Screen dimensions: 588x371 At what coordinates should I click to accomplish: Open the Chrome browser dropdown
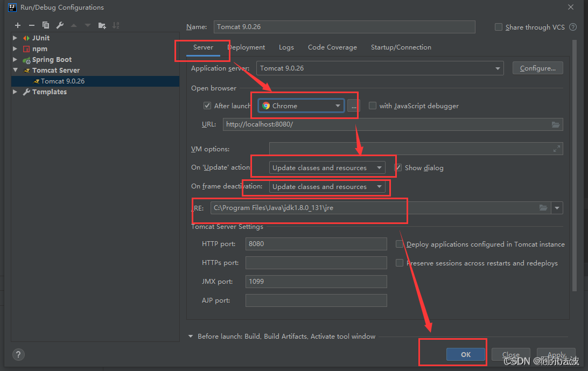point(301,106)
